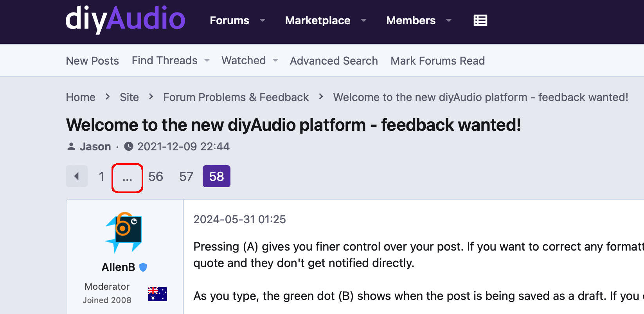Click the thread start date 2021-12-09 22:44
This screenshot has width=644, height=314.
point(183,146)
